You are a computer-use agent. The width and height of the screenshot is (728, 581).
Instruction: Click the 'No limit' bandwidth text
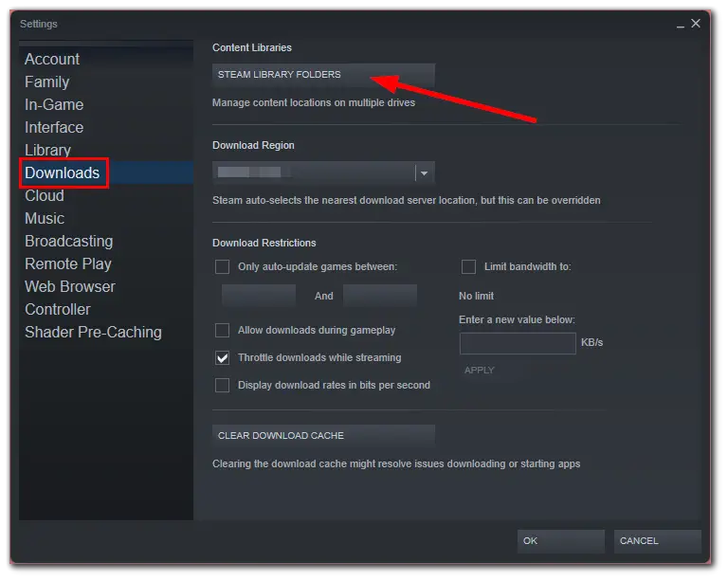(477, 296)
